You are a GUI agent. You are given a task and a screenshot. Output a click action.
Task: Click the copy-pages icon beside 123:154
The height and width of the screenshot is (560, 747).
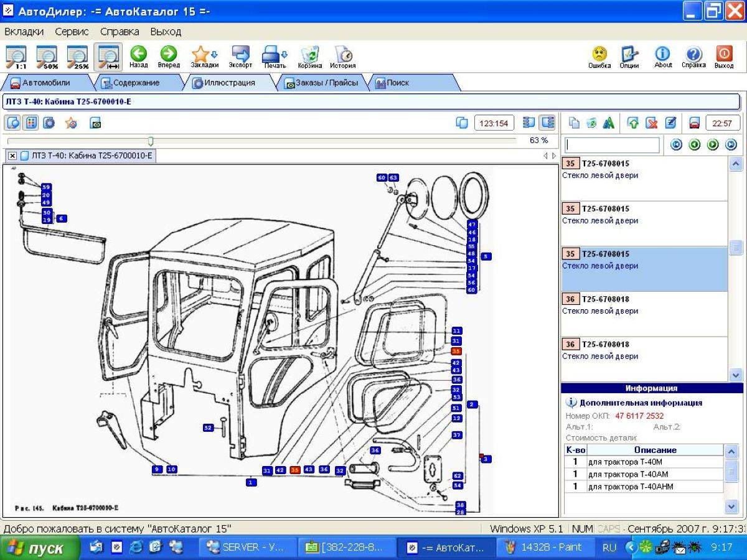point(462,123)
